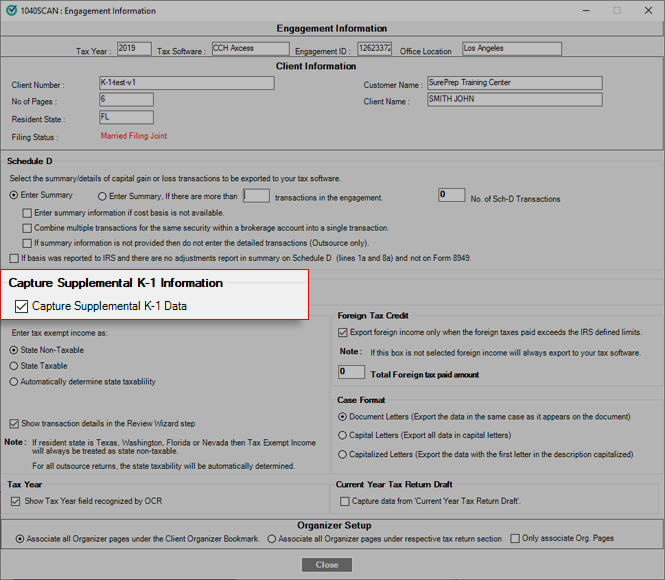
Task: Select State Taxable radio button
Action: coord(14,366)
